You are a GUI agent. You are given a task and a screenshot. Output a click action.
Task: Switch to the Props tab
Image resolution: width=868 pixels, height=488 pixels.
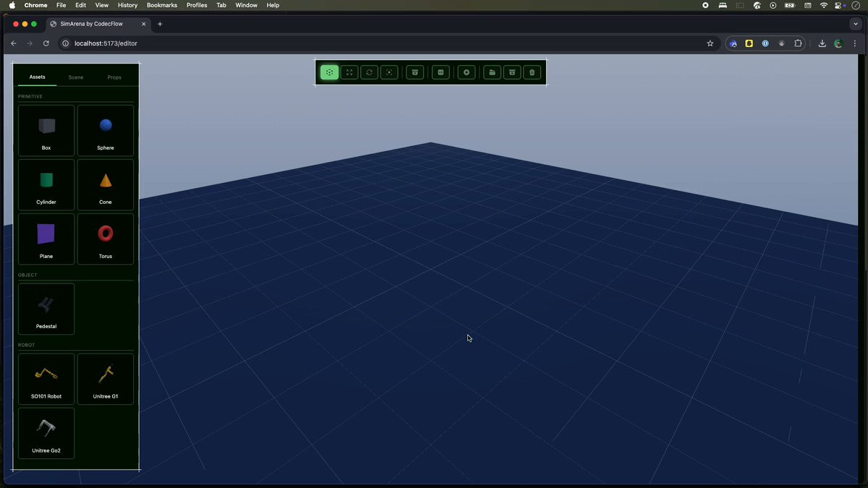tap(114, 77)
